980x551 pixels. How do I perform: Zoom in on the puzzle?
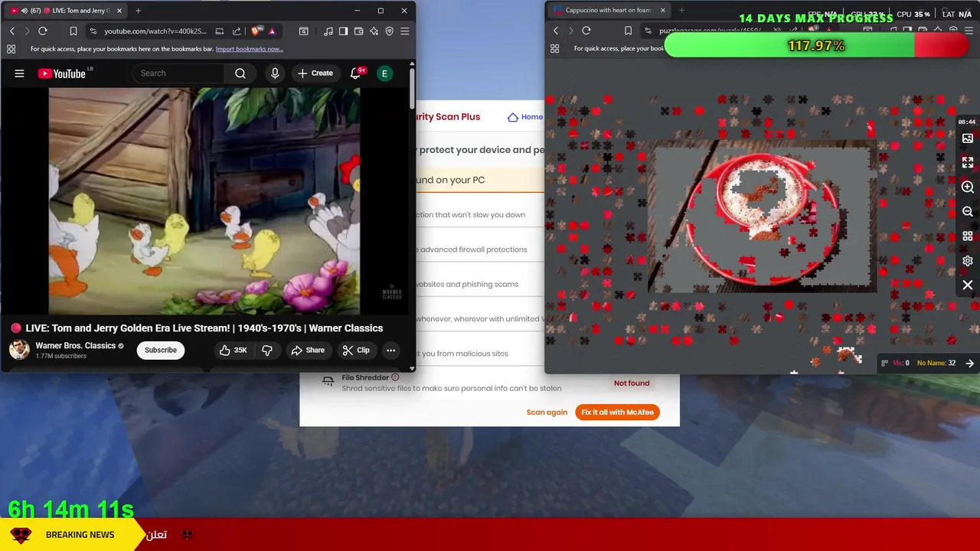(x=968, y=187)
